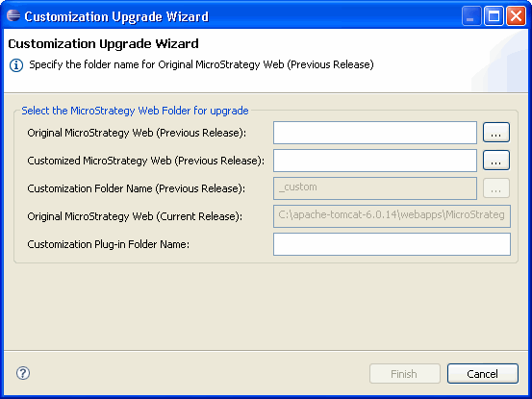Close the wizard with red X button
The width and height of the screenshot is (532, 399).
pyautogui.click(x=516, y=16)
